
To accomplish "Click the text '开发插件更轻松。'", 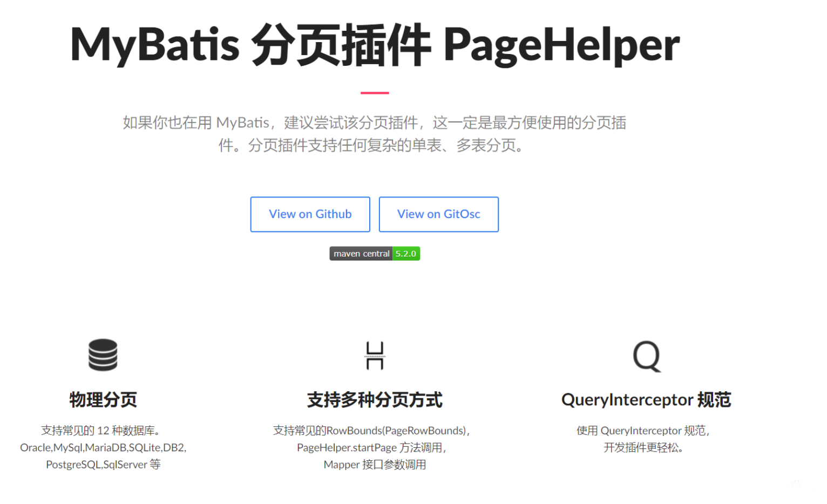I will 644,447.
